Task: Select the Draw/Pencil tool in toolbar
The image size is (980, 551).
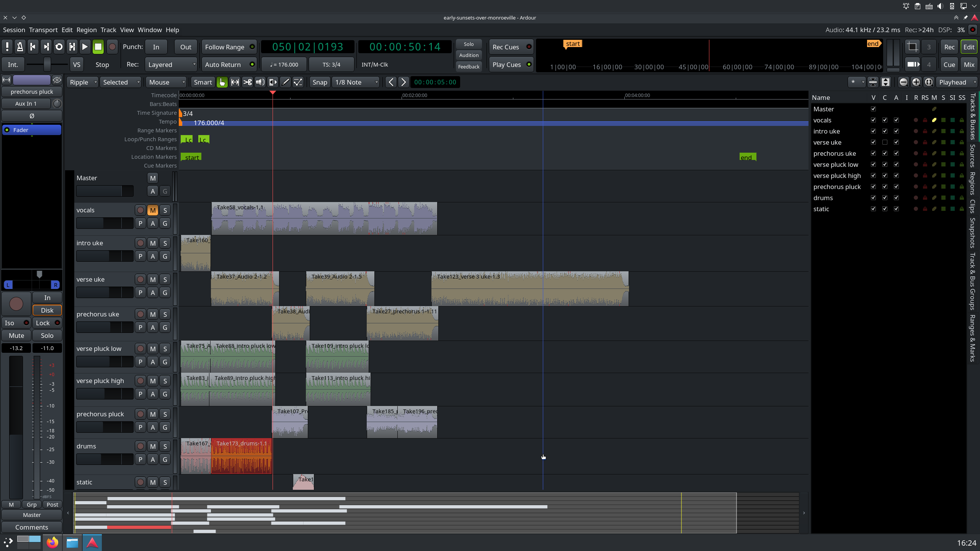Action: tap(285, 82)
